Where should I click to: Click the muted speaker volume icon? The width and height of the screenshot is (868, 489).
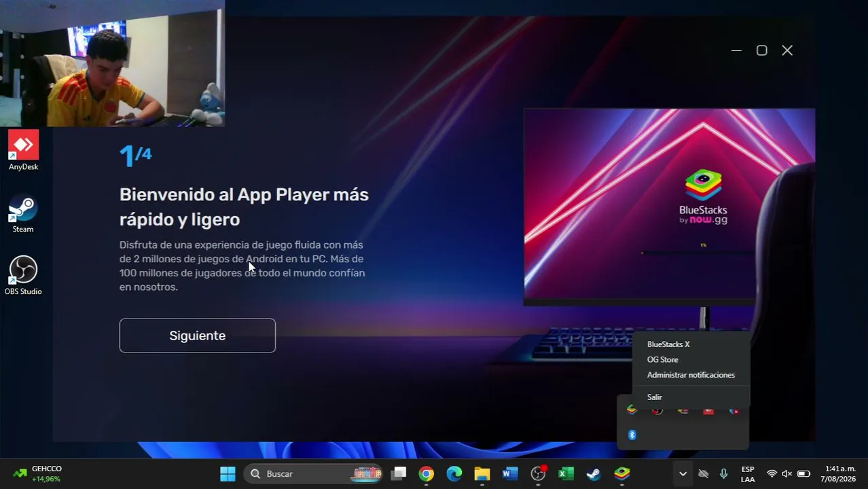(x=787, y=473)
